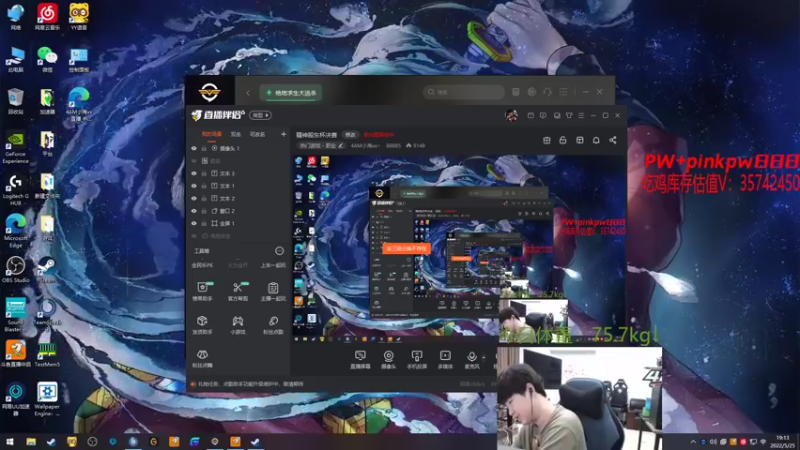Viewport: 800px width, 450px height.
Task: Toggle visibility of the 文本 1 source
Action: point(194,186)
